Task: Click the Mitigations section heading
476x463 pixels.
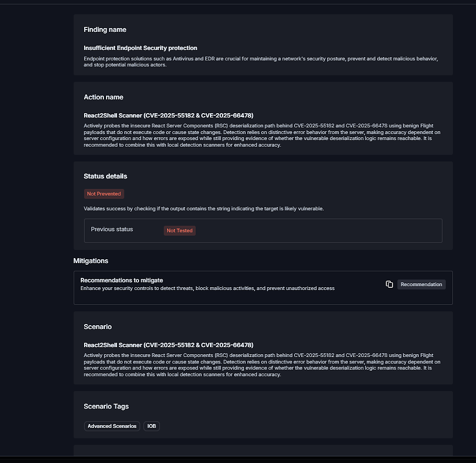Action: [91, 261]
